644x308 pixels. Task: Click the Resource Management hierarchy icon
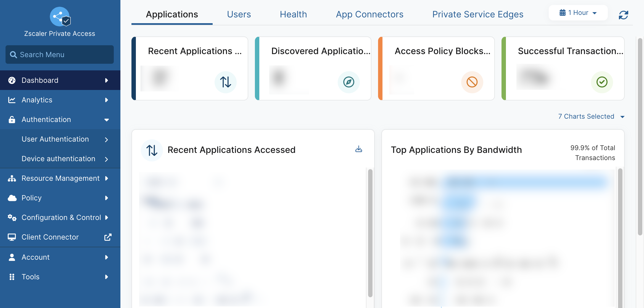coord(12,178)
